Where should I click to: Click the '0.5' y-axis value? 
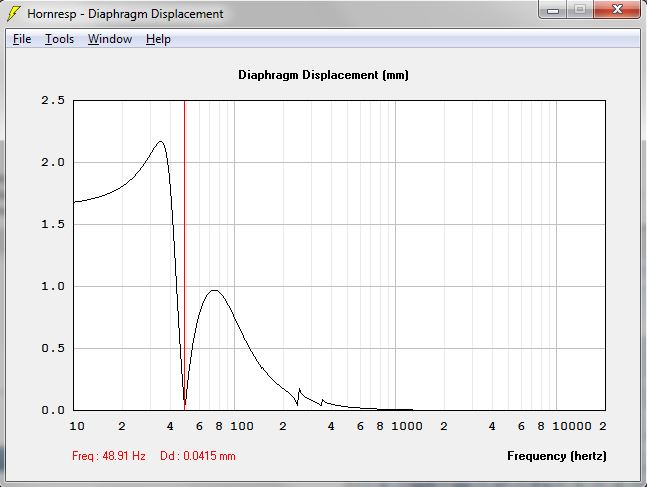53,348
